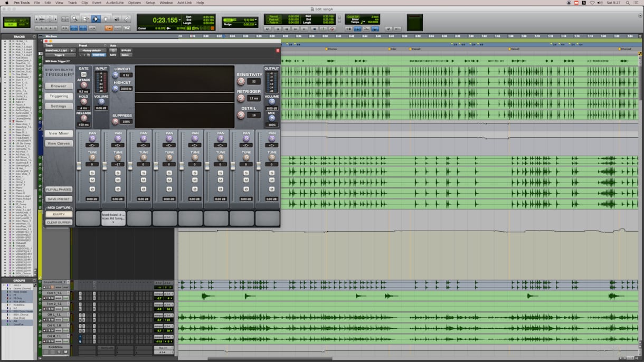Flip phase on third Trigger mixer channel
This screenshot has height=362, width=644.
144,188
